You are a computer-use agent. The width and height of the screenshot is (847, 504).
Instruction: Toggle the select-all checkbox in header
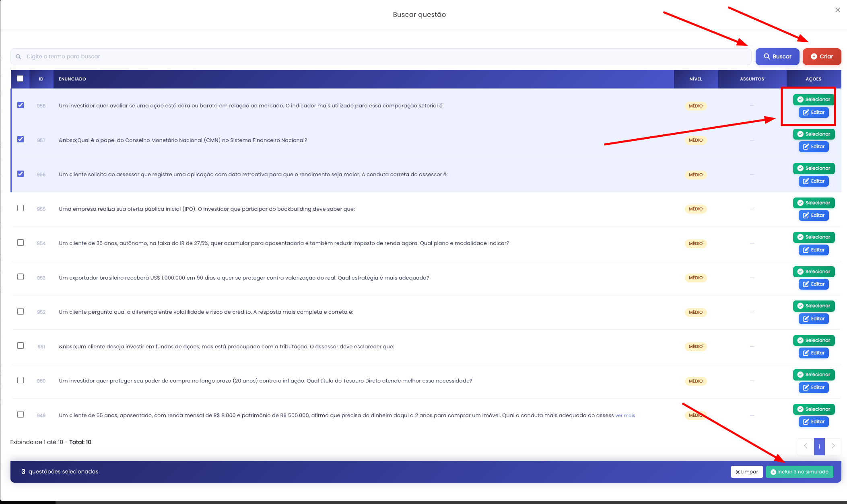click(x=20, y=78)
